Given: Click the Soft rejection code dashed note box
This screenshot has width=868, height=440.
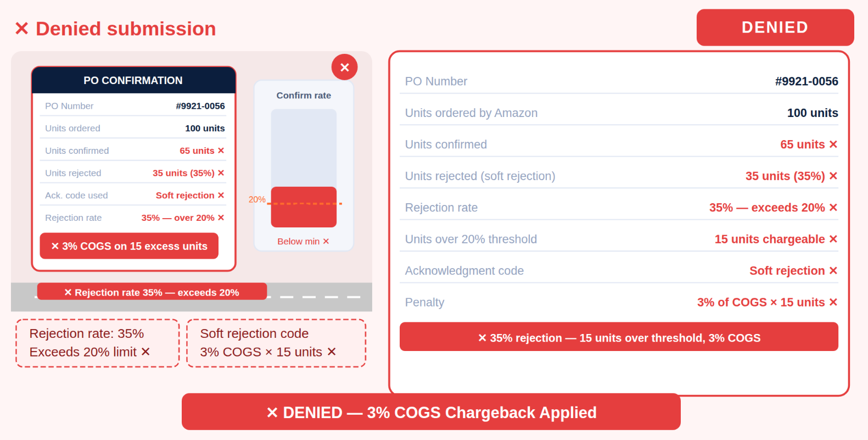Looking at the screenshot, I should [276, 343].
